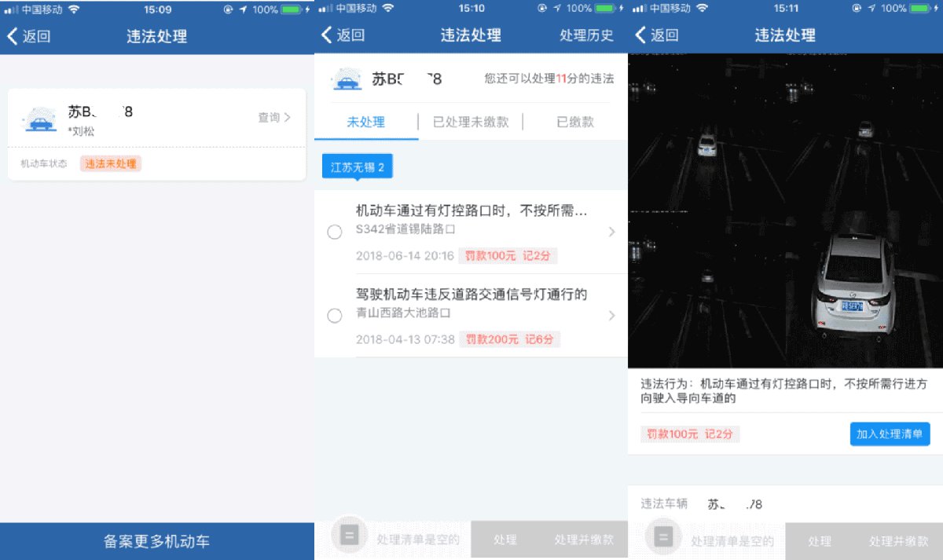Tap the owner name *刘松
The image size is (943, 560).
(x=81, y=132)
